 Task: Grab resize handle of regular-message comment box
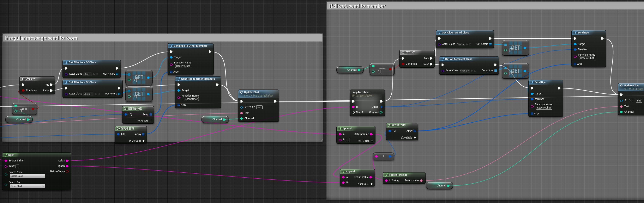point(321,141)
